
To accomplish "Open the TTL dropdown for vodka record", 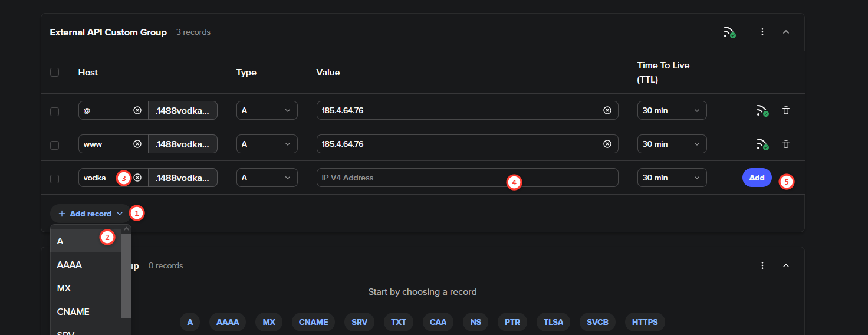I will click(x=672, y=178).
